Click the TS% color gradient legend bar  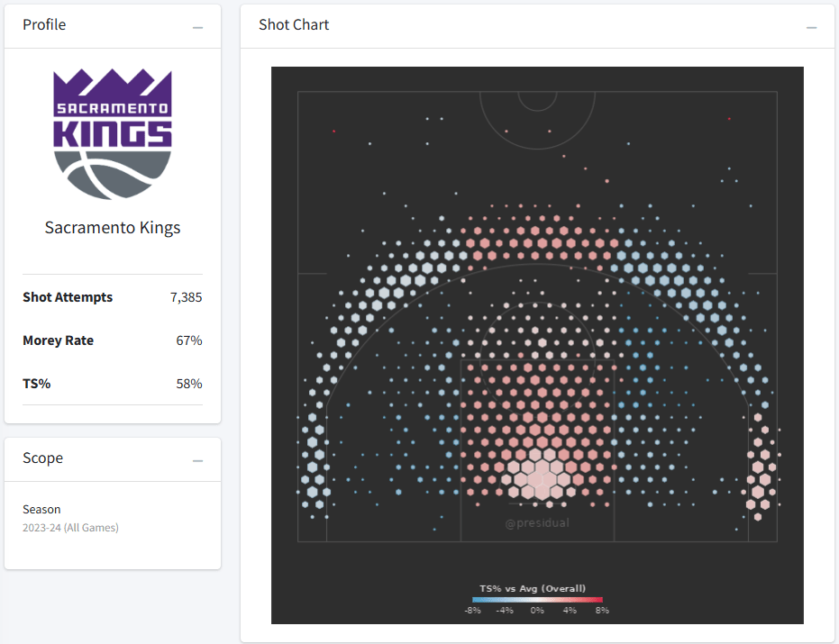[x=536, y=600]
